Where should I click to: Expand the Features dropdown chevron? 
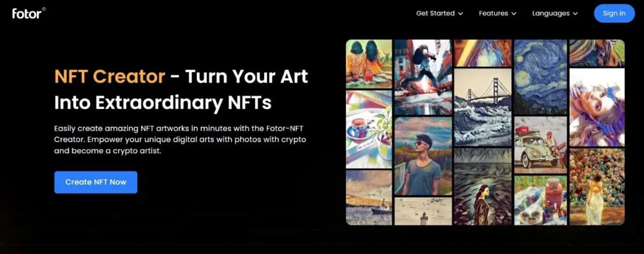point(514,13)
